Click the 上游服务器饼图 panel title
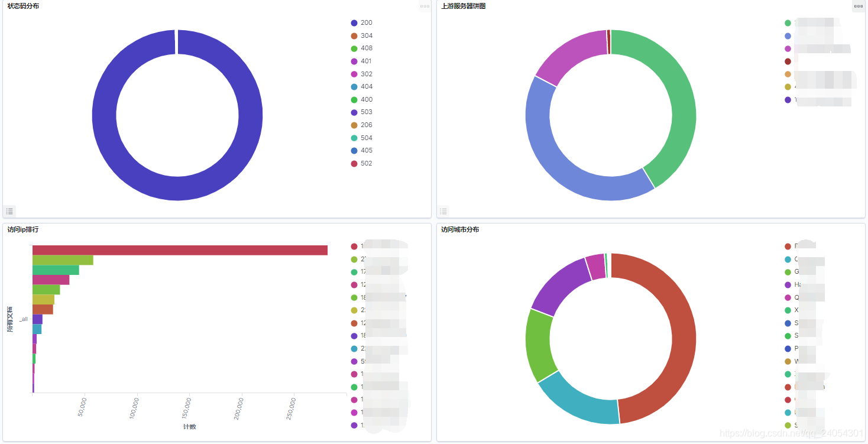 click(x=464, y=6)
